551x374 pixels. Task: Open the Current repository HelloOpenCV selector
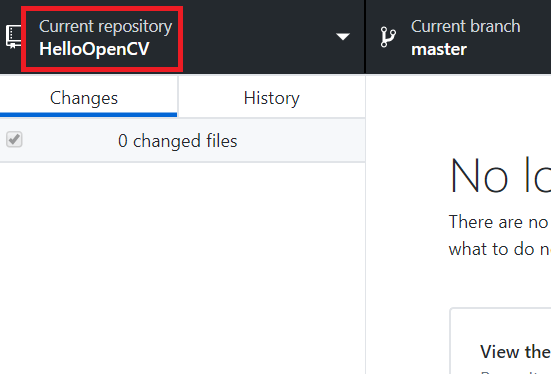pyautogui.click(x=182, y=37)
